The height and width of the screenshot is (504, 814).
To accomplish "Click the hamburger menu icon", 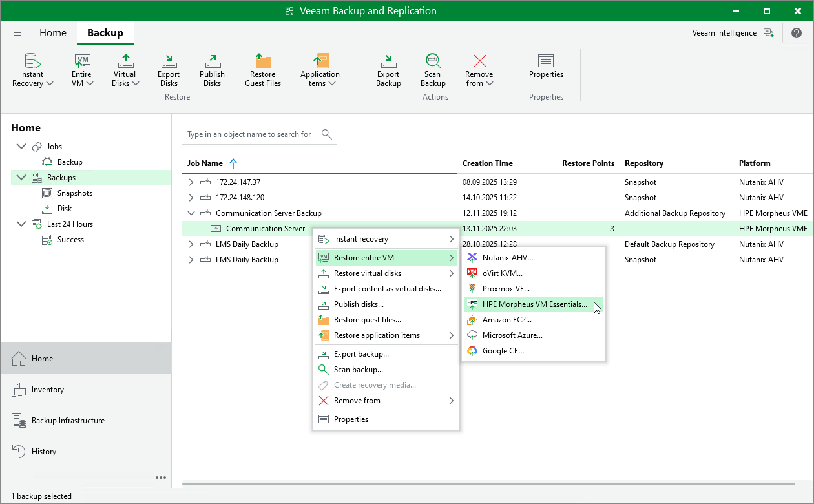I will pyautogui.click(x=17, y=32).
